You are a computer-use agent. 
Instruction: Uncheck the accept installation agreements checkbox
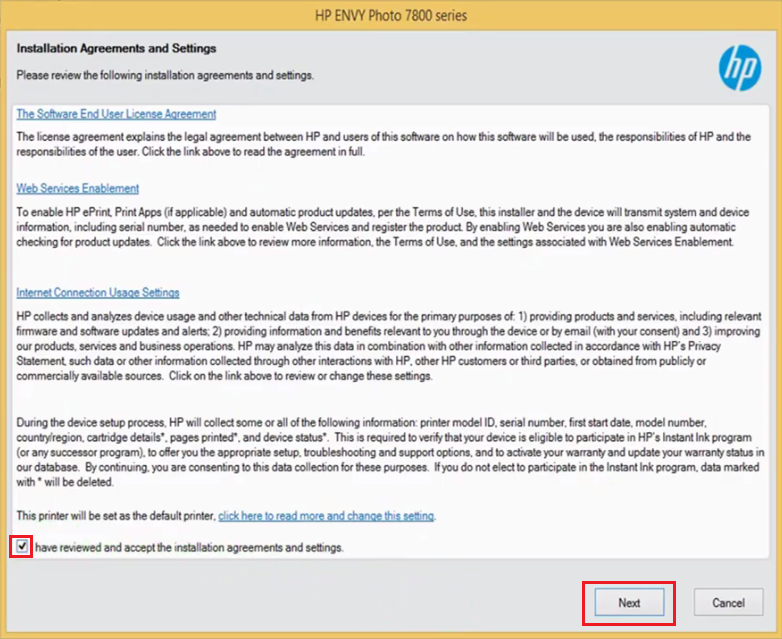click(x=21, y=547)
